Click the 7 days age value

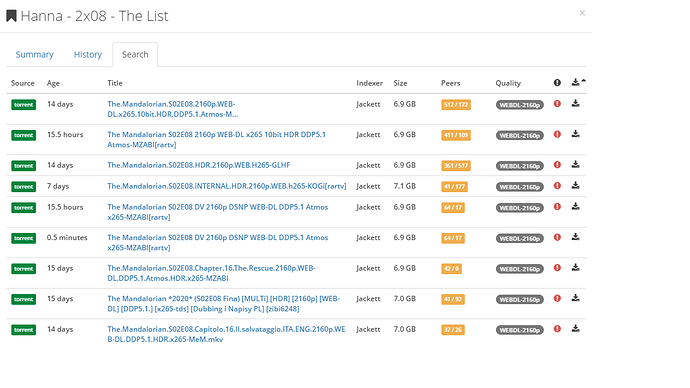(58, 186)
